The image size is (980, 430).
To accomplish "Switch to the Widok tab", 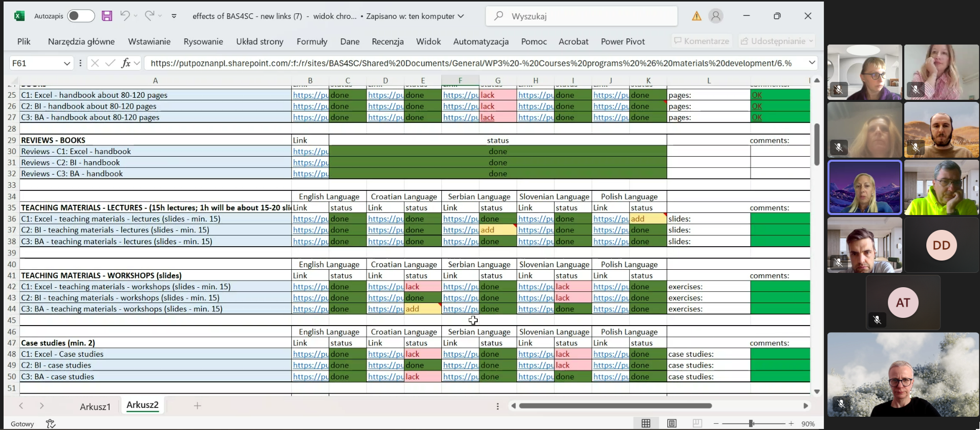I will coord(428,41).
